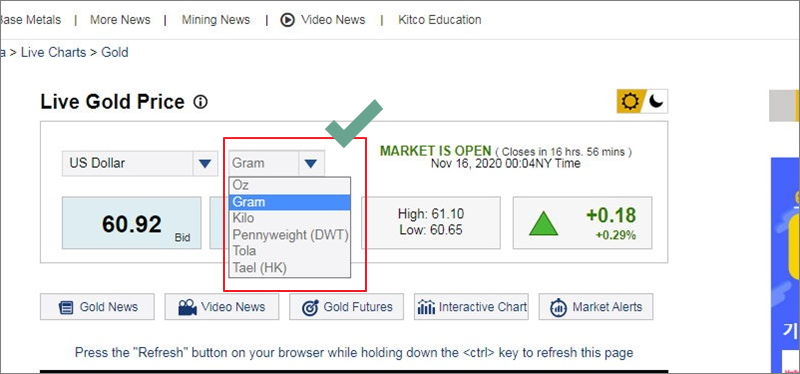Click the camera icon on the Video News button

coord(187,307)
